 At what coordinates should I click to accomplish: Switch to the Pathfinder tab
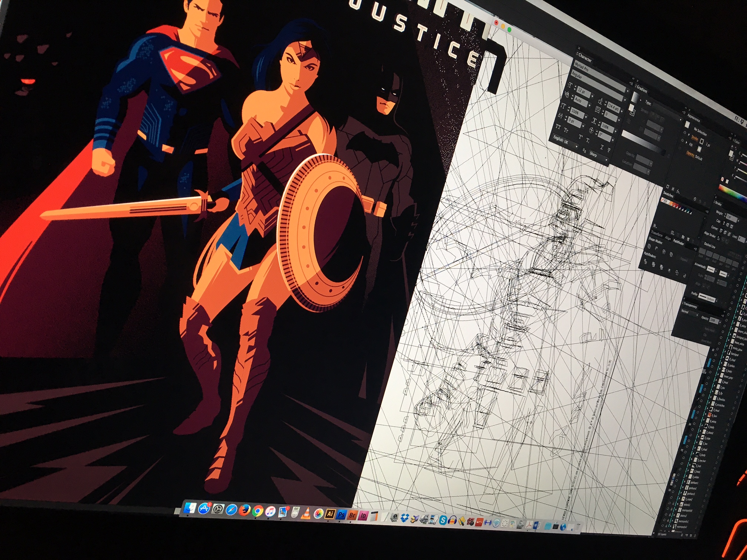click(678, 243)
